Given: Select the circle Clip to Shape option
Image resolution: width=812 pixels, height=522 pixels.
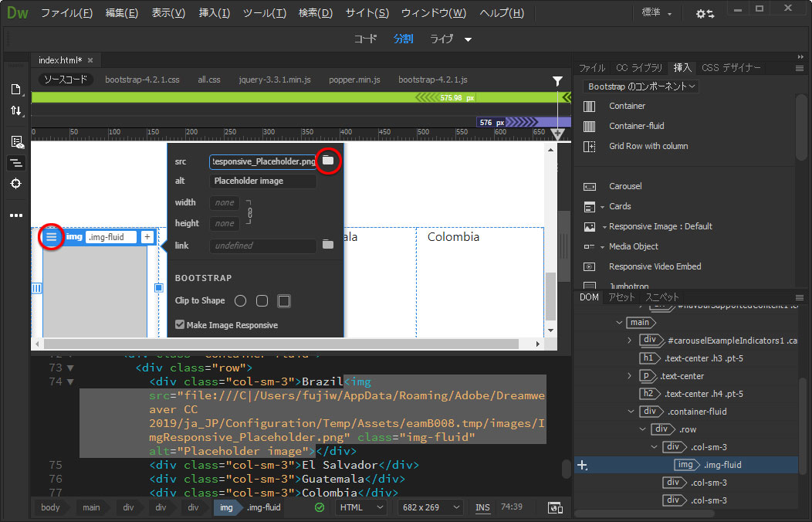Looking at the screenshot, I should point(240,300).
